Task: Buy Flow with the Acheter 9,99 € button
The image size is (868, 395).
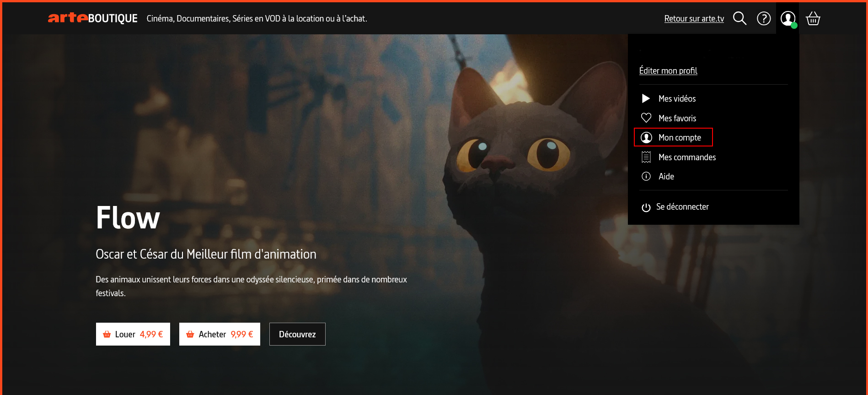Action: tap(220, 334)
